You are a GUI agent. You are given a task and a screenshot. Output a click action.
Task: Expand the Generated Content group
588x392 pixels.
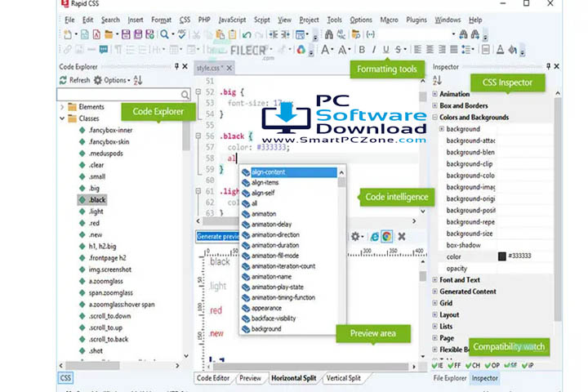click(x=435, y=292)
